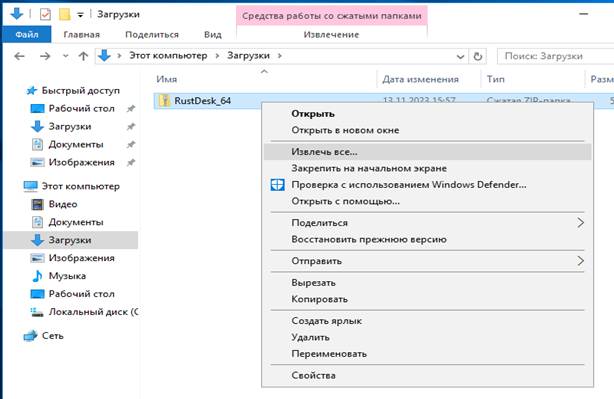Click the Properties checkmark icon in quick access toolbar
Image resolution: width=614 pixels, height=399 pixels.
tap(45, 14)
